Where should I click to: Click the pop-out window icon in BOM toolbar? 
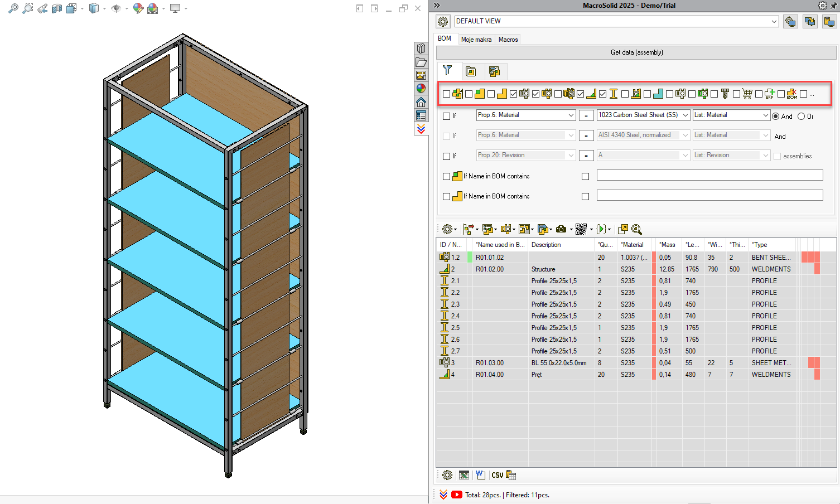[x=623, y=229]
